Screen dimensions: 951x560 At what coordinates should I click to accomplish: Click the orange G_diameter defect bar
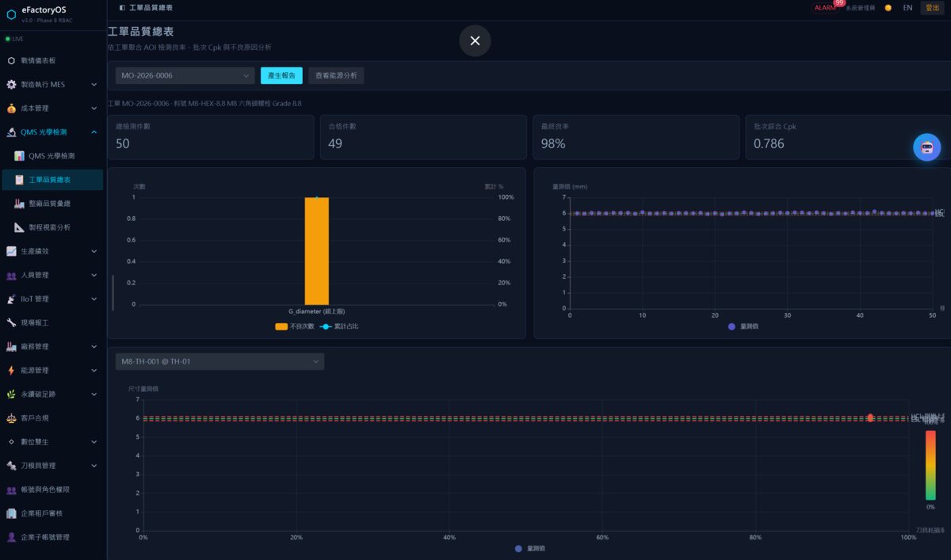(317, 250)
